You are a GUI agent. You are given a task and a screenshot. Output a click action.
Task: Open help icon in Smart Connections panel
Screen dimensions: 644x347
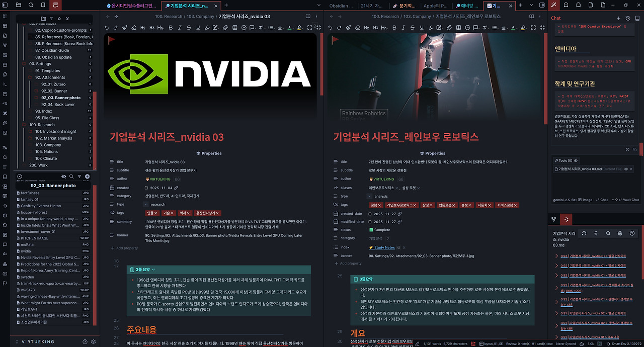tap(632, 233)
